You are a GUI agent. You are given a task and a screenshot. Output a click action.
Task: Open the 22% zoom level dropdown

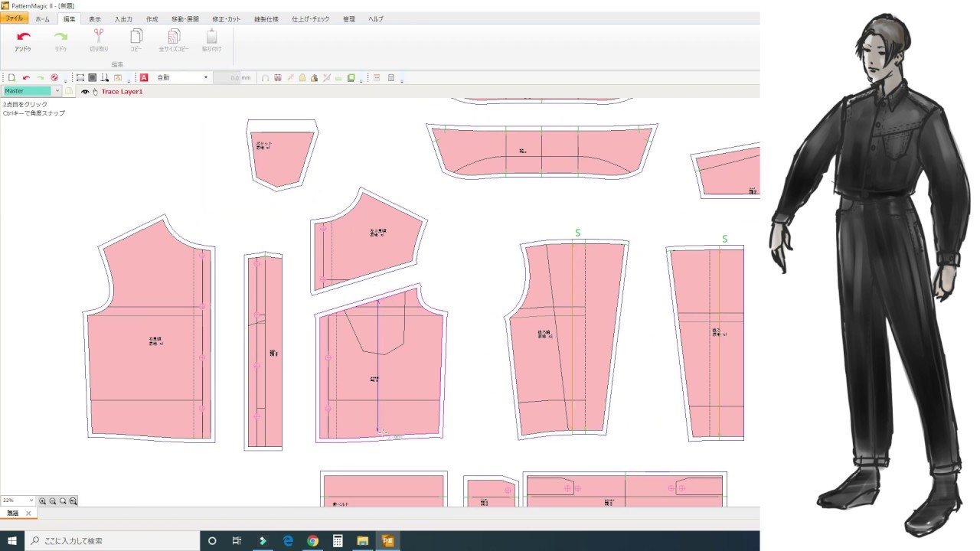coord(31,500)
